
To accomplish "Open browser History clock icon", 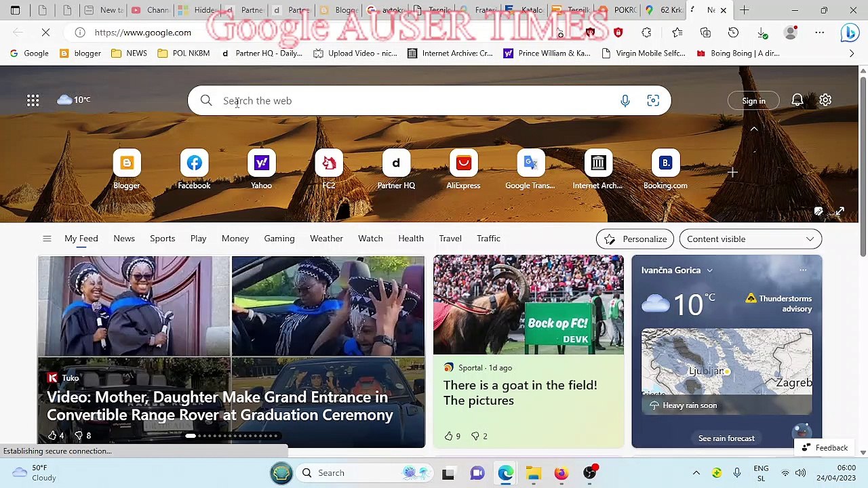I will click(x=733, y=33).
